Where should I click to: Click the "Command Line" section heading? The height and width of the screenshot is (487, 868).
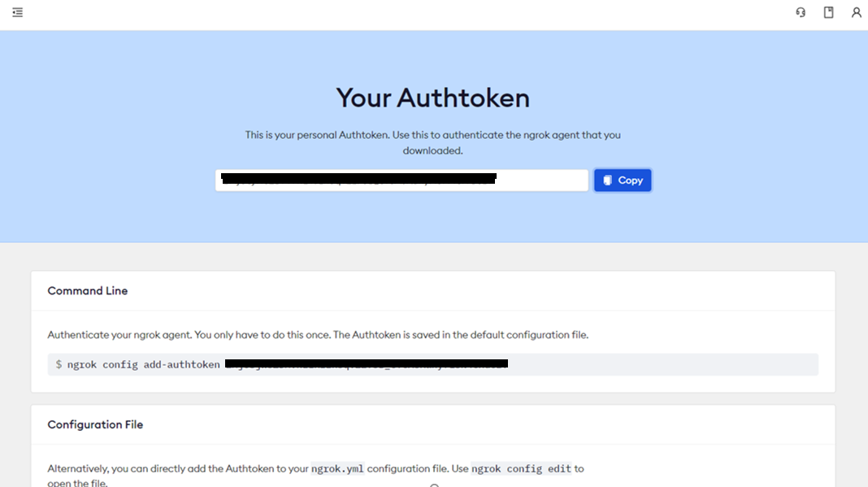[88, 291]
